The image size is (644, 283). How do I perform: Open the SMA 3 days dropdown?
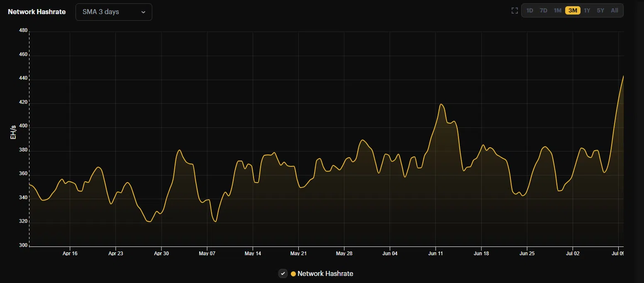[113, 12]
